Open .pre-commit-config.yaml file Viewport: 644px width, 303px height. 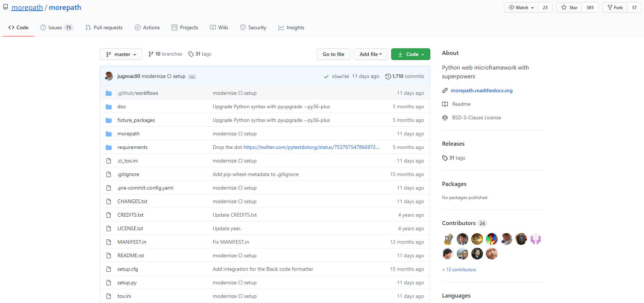pos(145,188)
